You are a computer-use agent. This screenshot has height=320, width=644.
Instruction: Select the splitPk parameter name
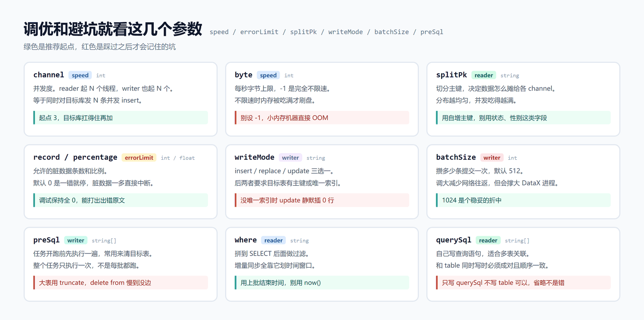click(x=452, y=75)
